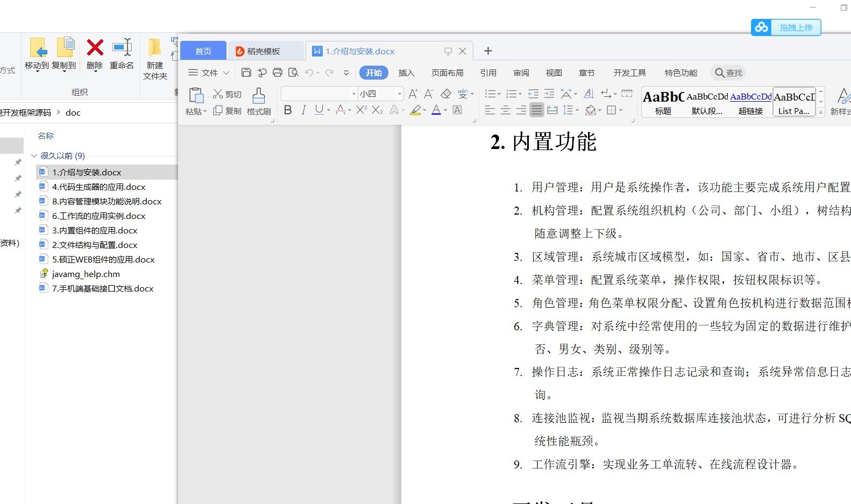Open borders dropdown arrow

coord(621,111)
